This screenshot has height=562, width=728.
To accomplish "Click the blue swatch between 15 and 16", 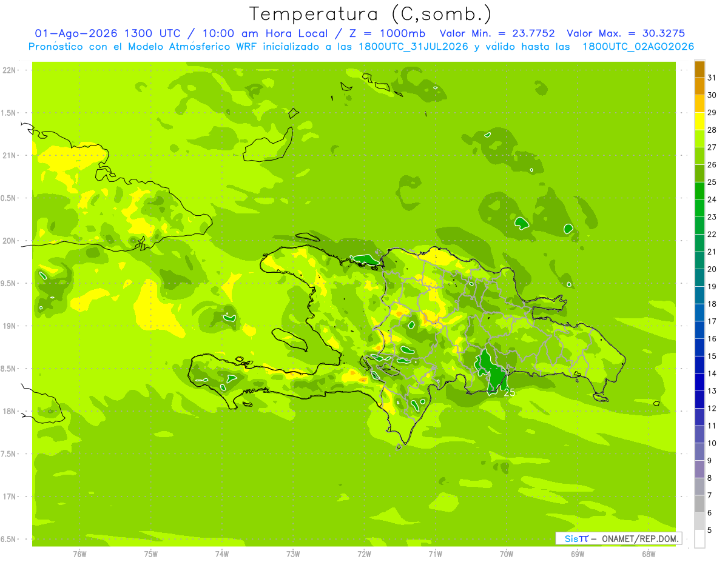I will (699, 348).
